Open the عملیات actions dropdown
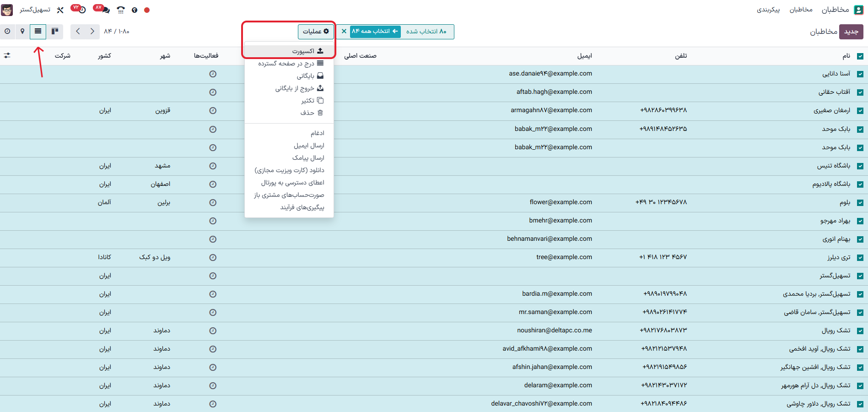 (x=316, y=31)
